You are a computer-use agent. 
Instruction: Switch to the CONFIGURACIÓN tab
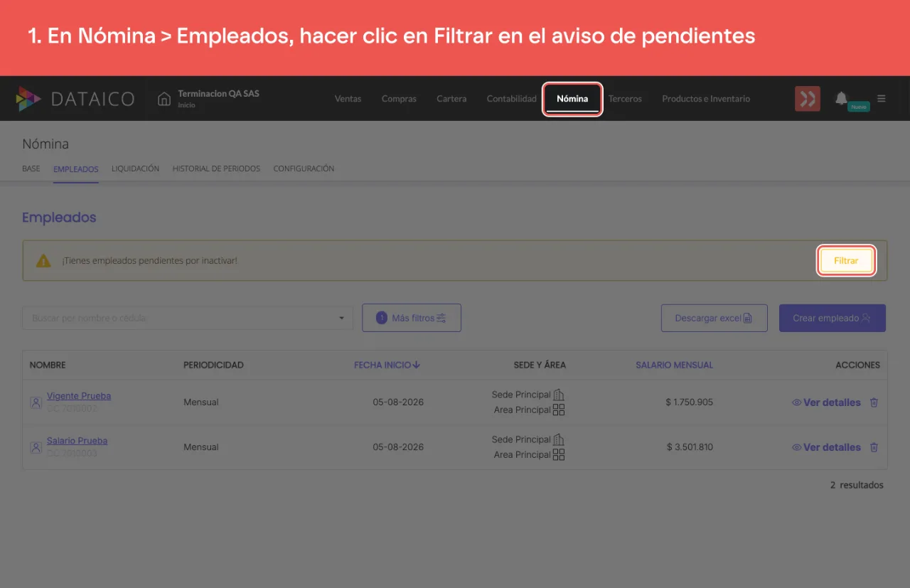(x=304, y=169)
